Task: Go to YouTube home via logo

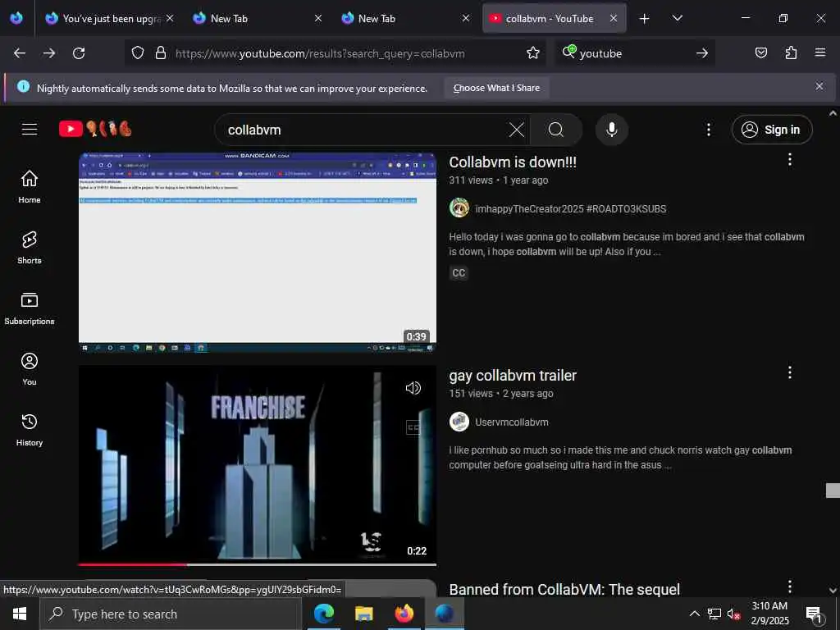Action: tap(95, 129)
